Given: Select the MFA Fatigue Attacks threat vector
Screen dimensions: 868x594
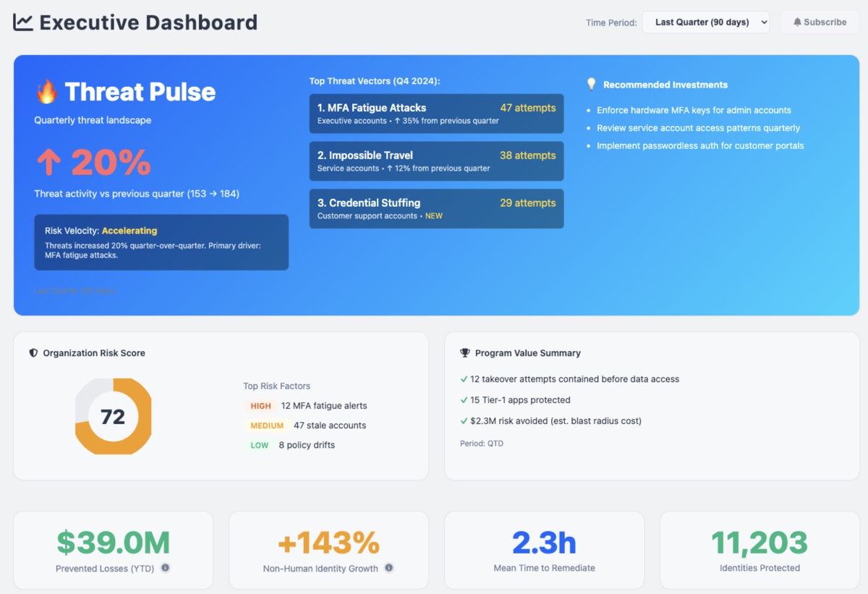Looking at the screenshot, I should (436, 114).
